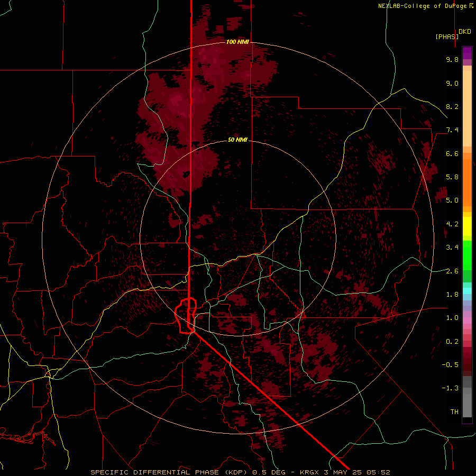This screenshot has height=476, width=476.
Task: Click the 0.2 value on the color scale
Action: coord(452,342)
